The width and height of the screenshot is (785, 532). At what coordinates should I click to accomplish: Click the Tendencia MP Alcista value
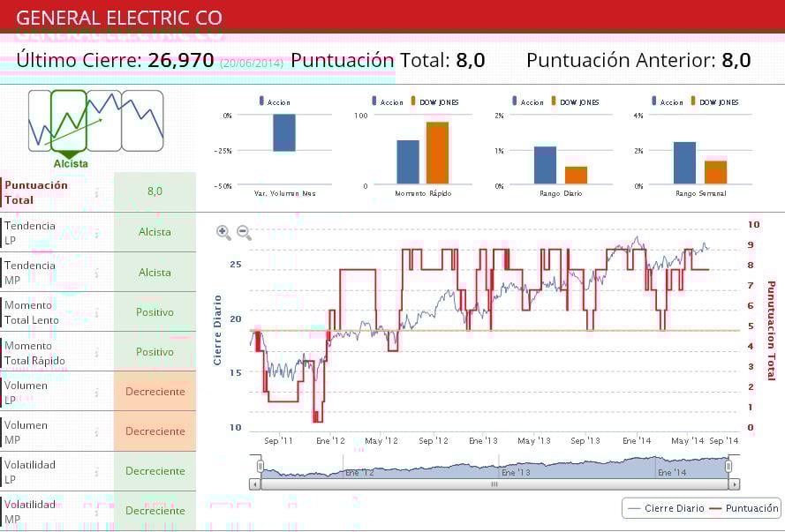(155, 273)
